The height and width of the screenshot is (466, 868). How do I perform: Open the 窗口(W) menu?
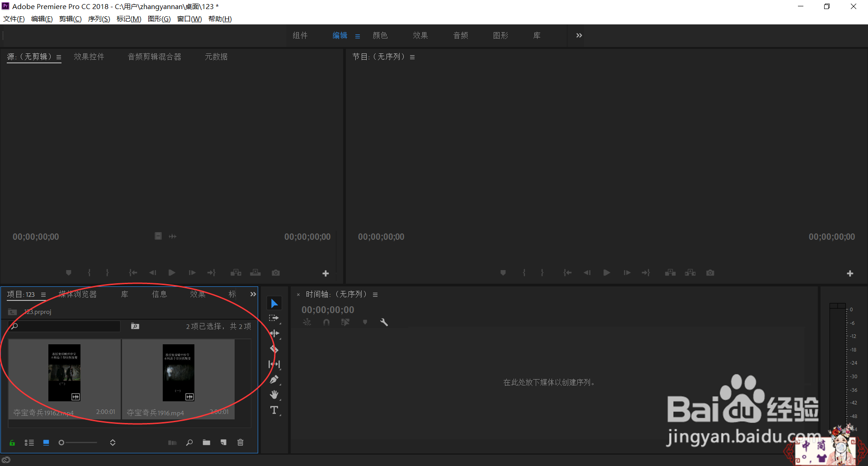click(189, 19)
